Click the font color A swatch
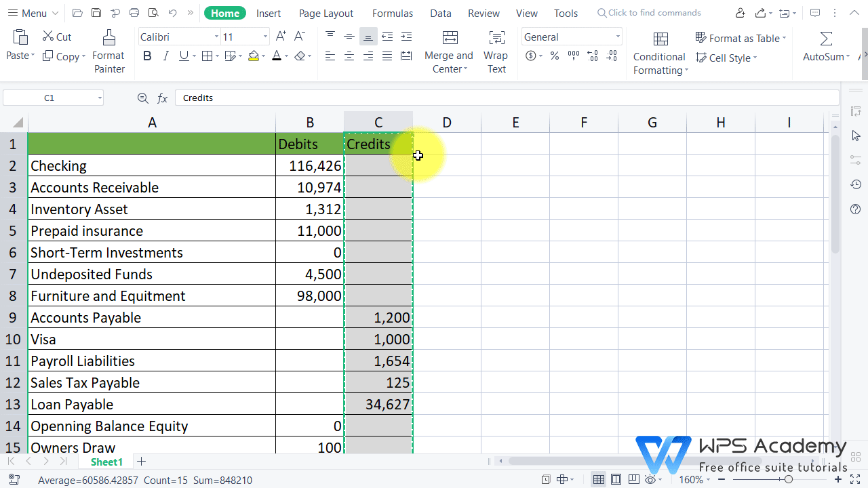This screenshot has height=488, width=868. (x=276, y=56)
